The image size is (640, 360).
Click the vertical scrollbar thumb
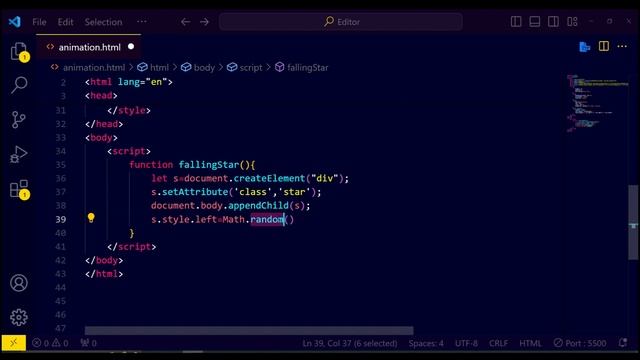[633, 222]
